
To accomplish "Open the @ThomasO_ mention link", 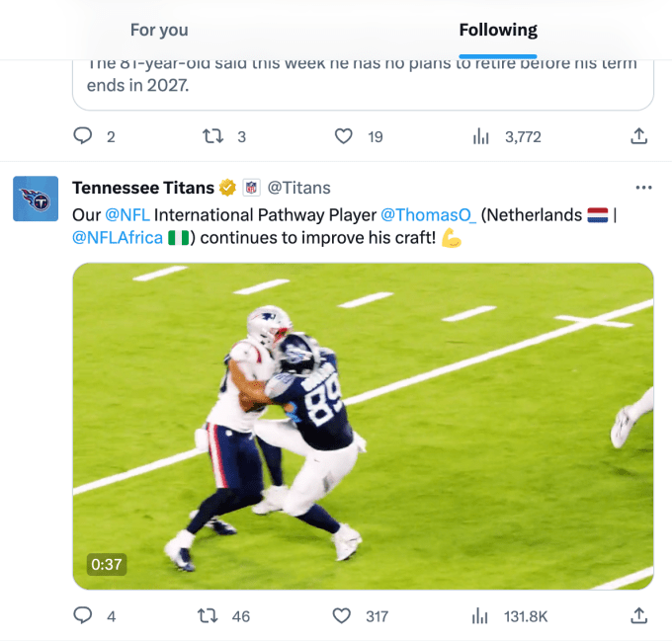I will pos(429,214).
